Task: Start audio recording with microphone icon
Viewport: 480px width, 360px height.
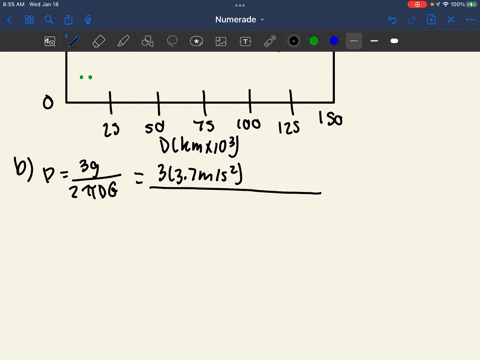Action: coord(88,20)
